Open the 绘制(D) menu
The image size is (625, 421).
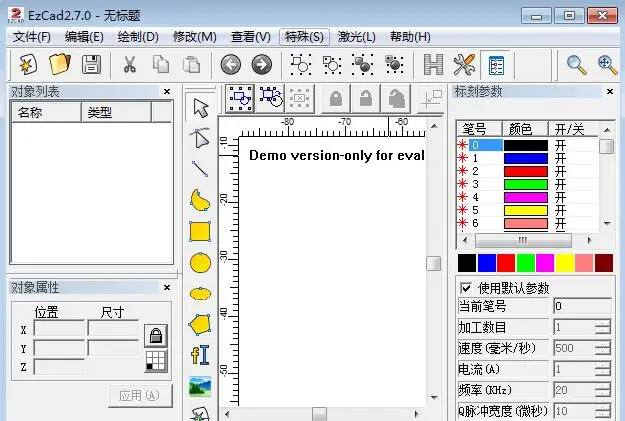(138, 37)
